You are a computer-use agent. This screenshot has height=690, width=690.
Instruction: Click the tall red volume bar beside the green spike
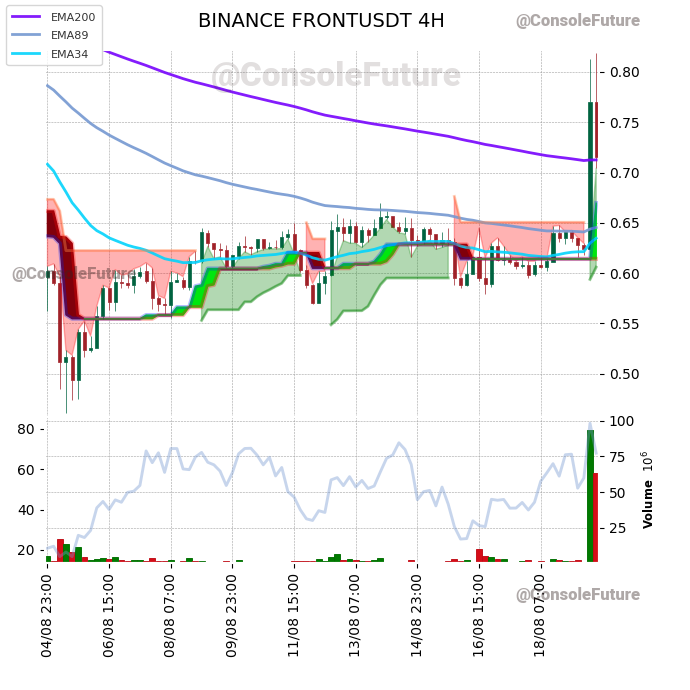596,518
